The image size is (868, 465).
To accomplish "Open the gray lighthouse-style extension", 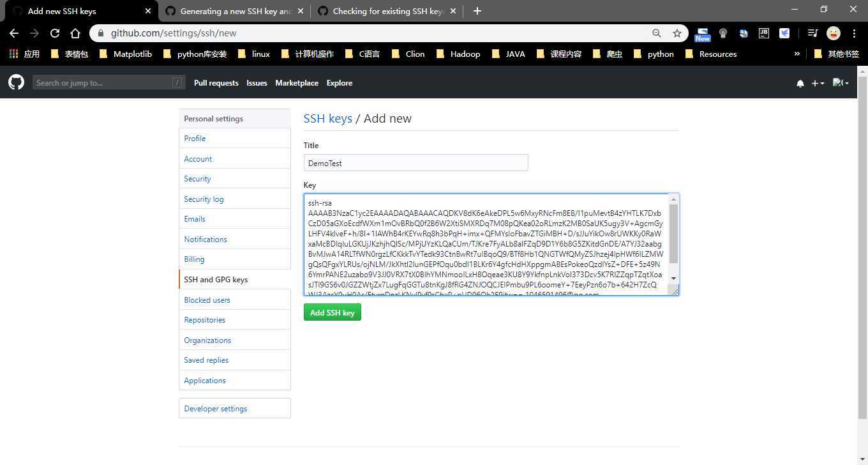I will point(723,33).
